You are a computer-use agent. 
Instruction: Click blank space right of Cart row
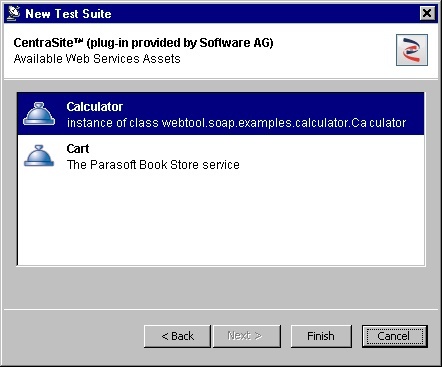click(x=332, y=156)
